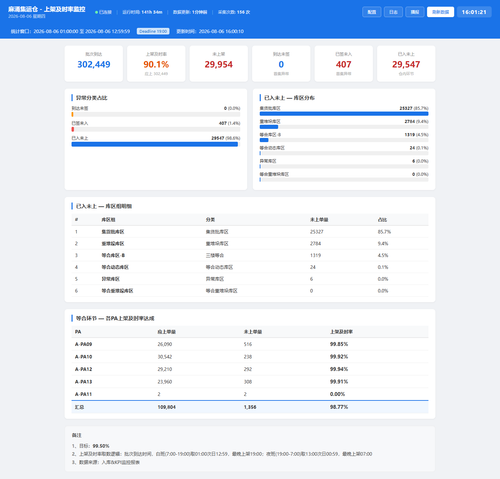Viewport: 500px width, 479px height.
Task: Select the 302,449 summary card
Action: point(94,64)
